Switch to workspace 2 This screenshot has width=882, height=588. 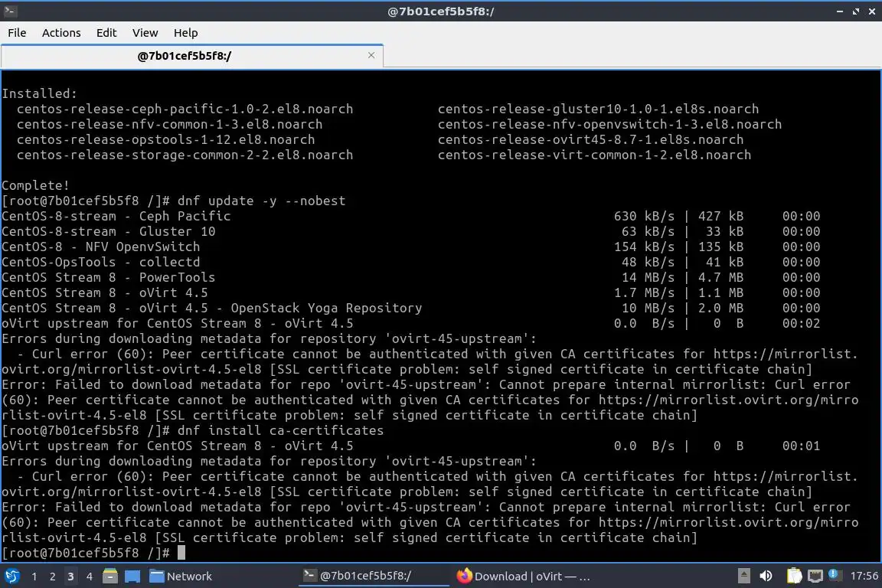(x=52, y=577)
